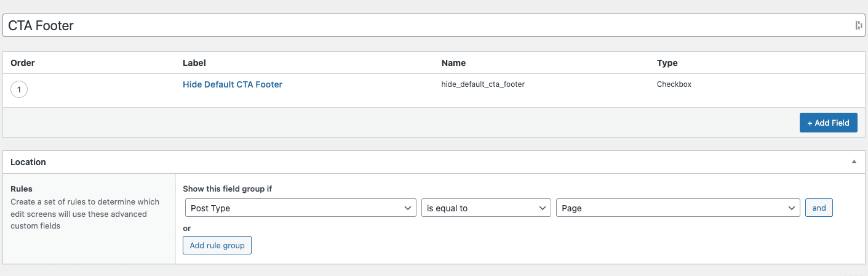Click the Rules label in Location
The height and width of the screenshot is (276, 868).
click(22, 189)
